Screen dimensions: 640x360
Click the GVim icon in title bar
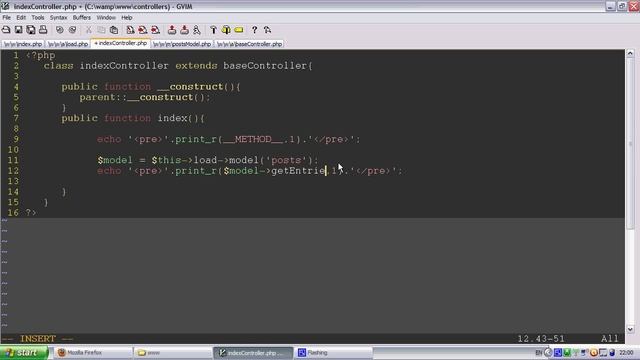5,6
